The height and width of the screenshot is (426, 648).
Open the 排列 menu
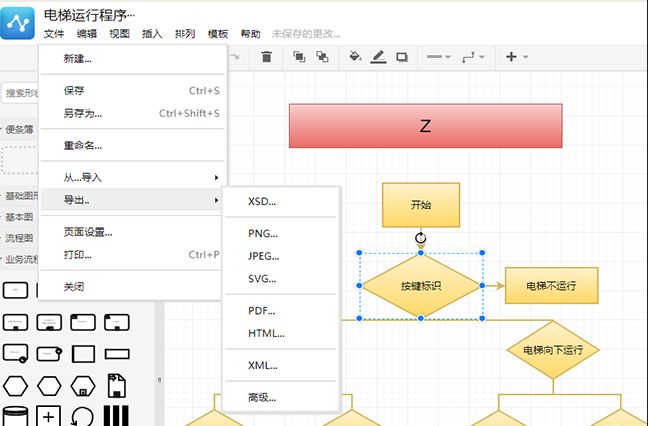[185, 34]
